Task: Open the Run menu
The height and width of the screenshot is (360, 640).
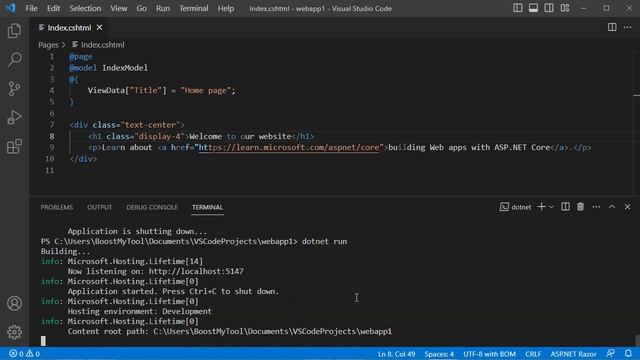Action: pyautogui.click(x=162, y=8)
